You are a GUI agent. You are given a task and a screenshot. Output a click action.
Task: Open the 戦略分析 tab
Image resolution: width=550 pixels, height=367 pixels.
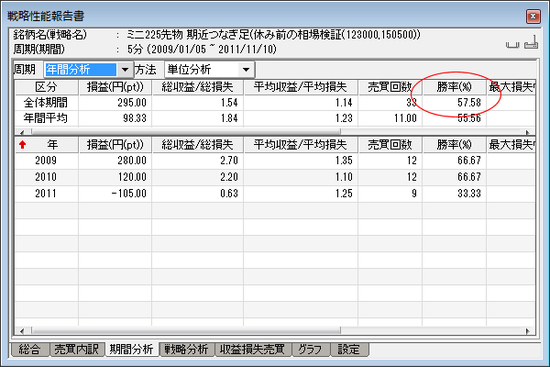[186, 349]
